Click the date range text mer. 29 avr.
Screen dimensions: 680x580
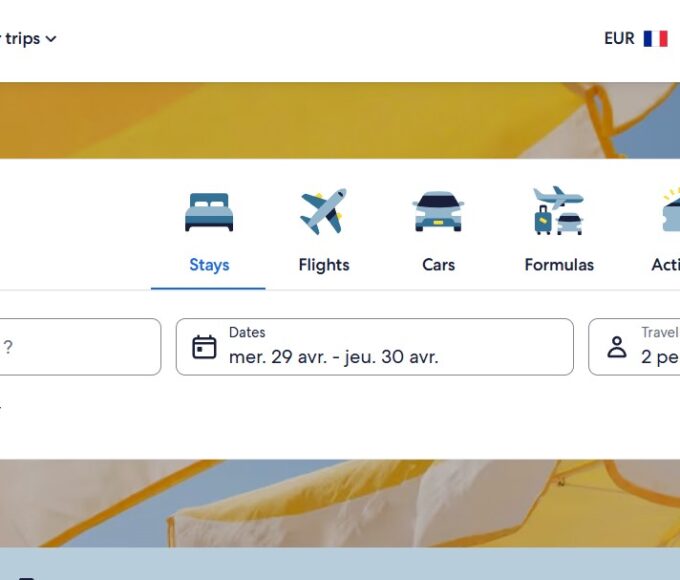(x=278, y=357)
